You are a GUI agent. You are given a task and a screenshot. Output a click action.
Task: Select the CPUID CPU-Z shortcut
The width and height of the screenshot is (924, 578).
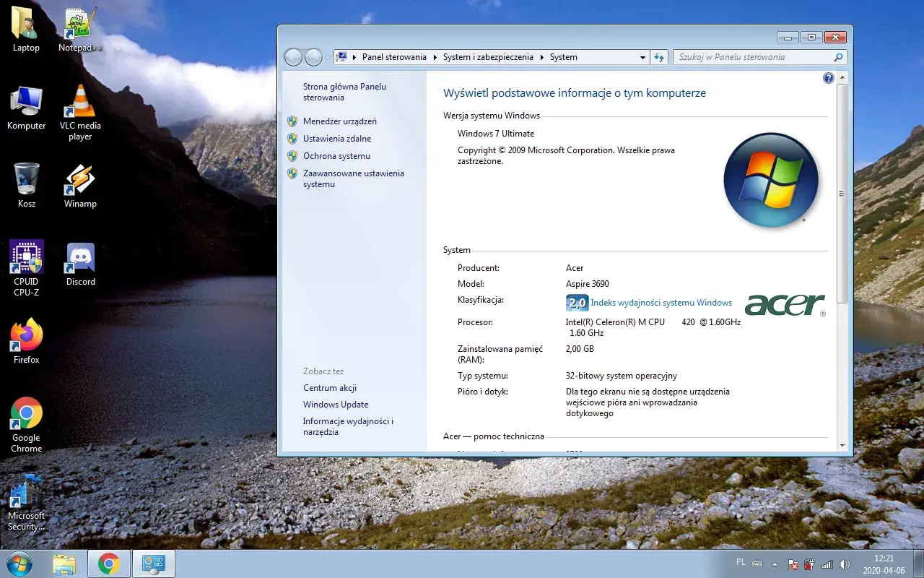pyautogui.click(x=26, y=268)
